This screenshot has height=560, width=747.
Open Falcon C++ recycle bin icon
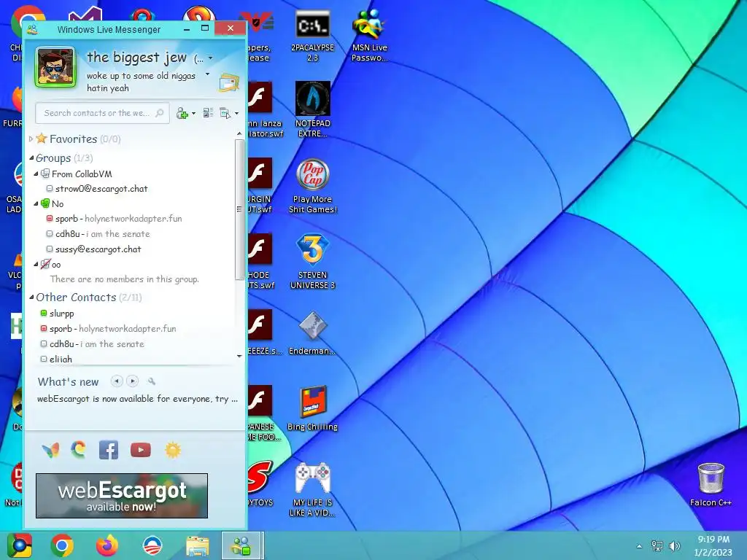pos(711,485)
